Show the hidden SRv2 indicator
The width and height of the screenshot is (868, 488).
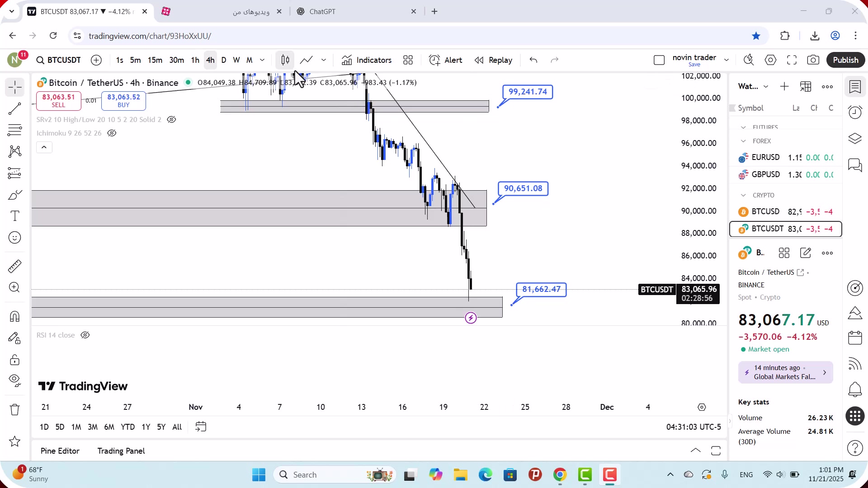[171, 120]
